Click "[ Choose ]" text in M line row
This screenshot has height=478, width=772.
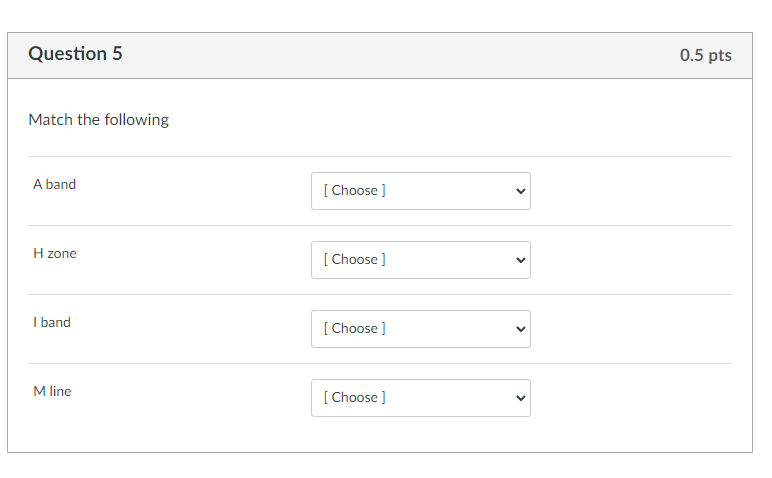[354, 398]
